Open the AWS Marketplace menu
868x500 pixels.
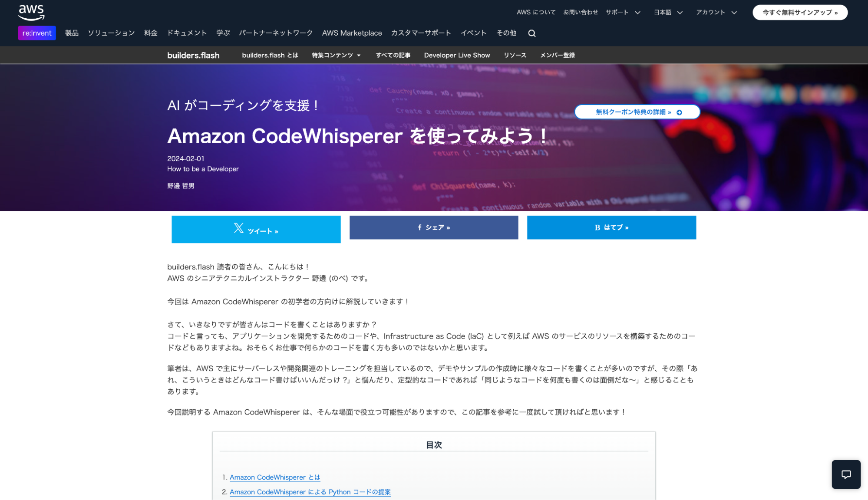tap(352, 33)
